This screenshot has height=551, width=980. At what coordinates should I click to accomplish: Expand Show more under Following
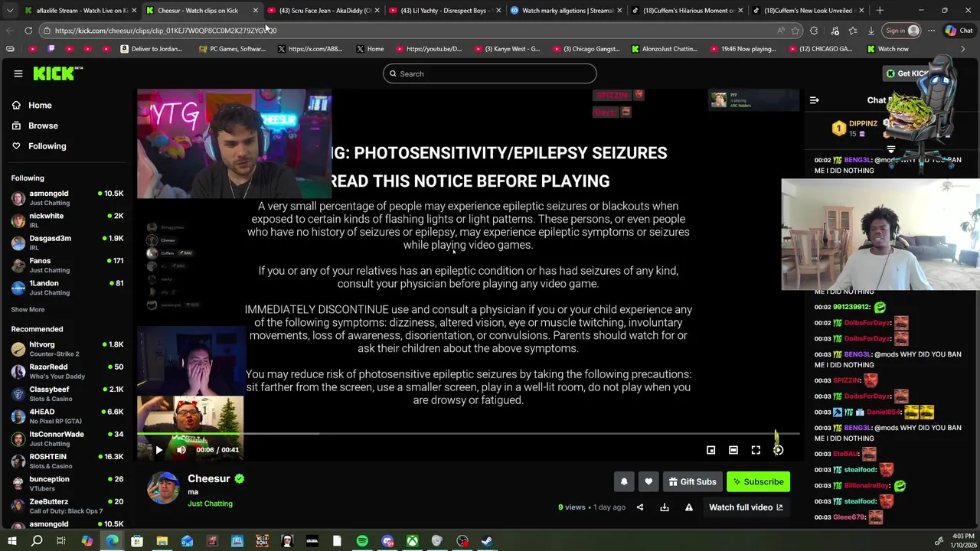coord(28,310)
